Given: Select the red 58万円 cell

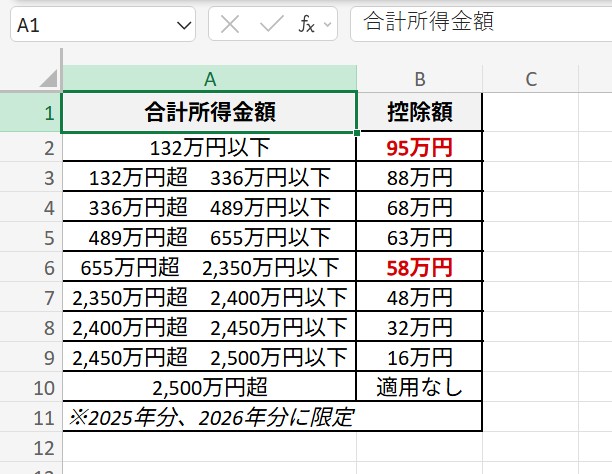Looking at the screenshot, I should [420, 267].
